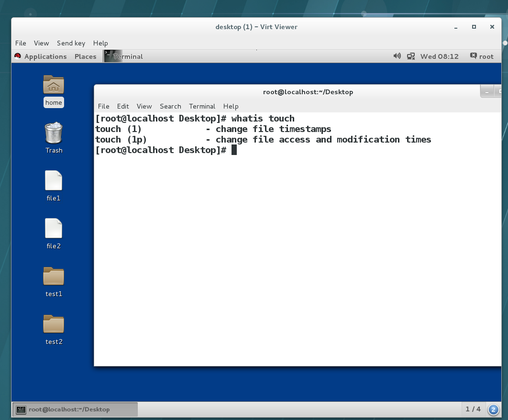Click the 'touch (1)' output line
508x420 pixels.
click(213, 129)
